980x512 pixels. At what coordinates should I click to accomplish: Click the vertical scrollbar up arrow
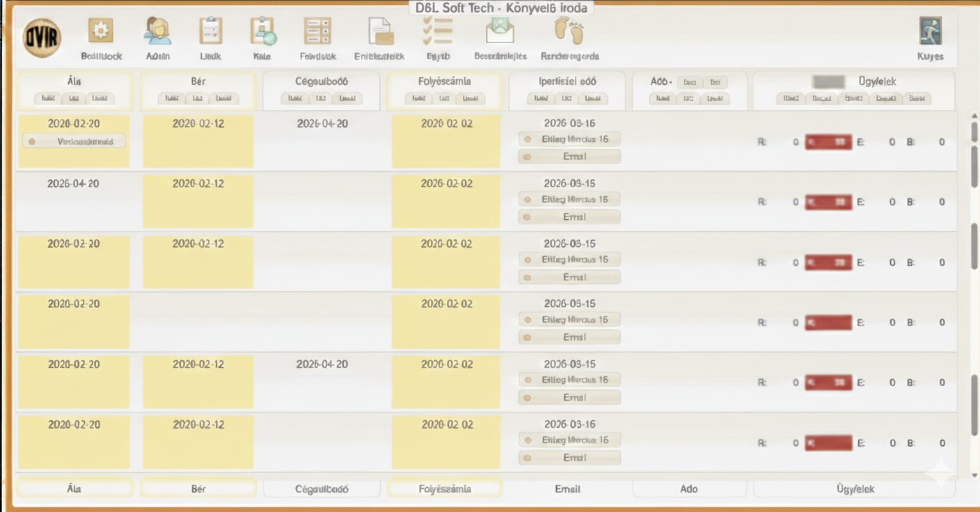click(x=973, y=115)
